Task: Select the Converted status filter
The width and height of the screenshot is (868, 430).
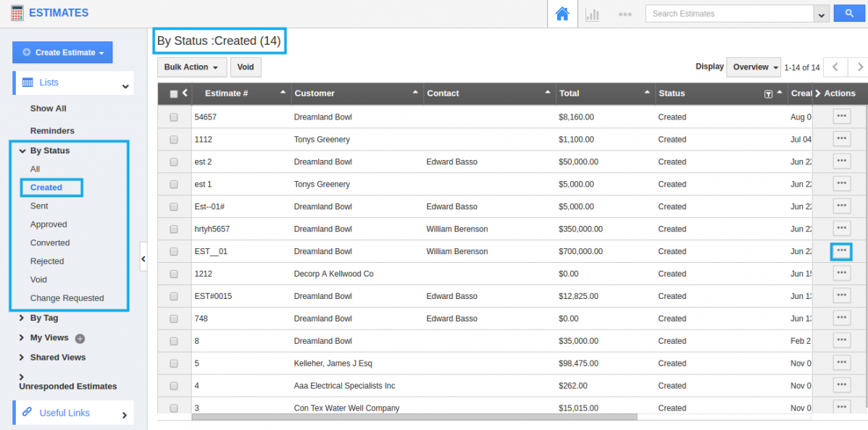Action: point(50,243)
